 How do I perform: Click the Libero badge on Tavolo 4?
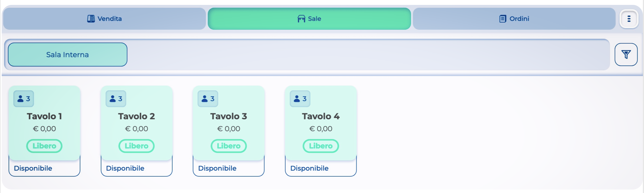[x=321, y=146]
